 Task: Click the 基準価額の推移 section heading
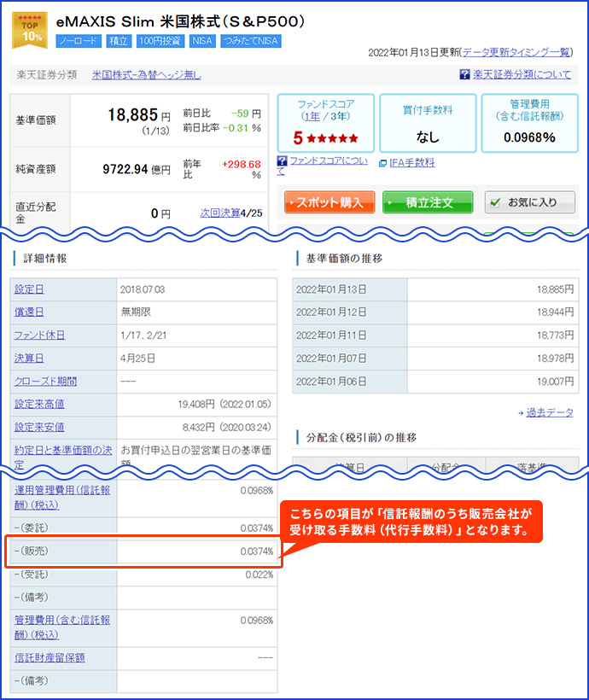344,258
